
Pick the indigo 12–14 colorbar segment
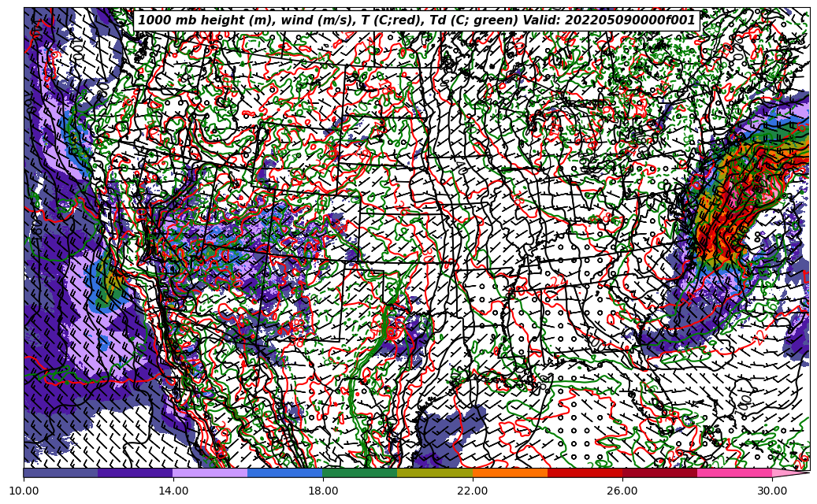point(136,473)
